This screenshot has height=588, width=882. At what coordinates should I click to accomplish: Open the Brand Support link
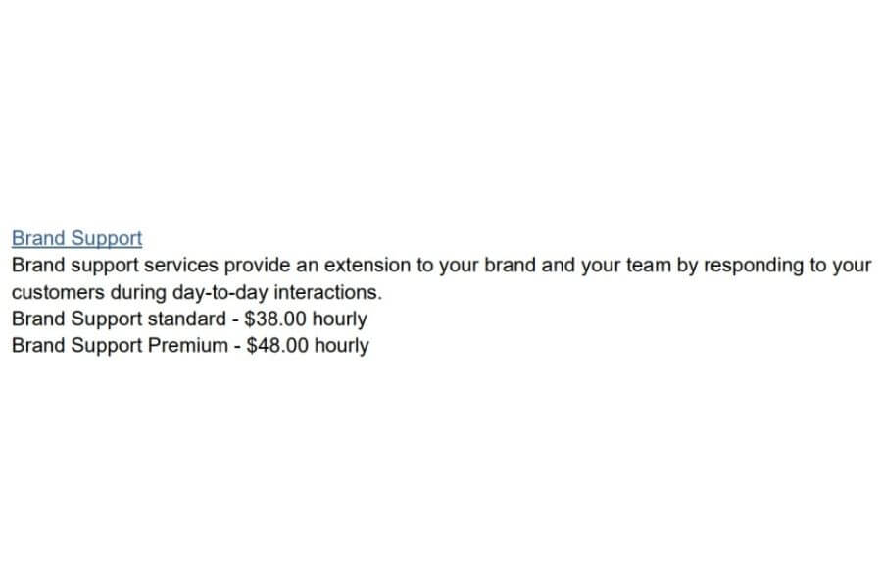[77, 238]
